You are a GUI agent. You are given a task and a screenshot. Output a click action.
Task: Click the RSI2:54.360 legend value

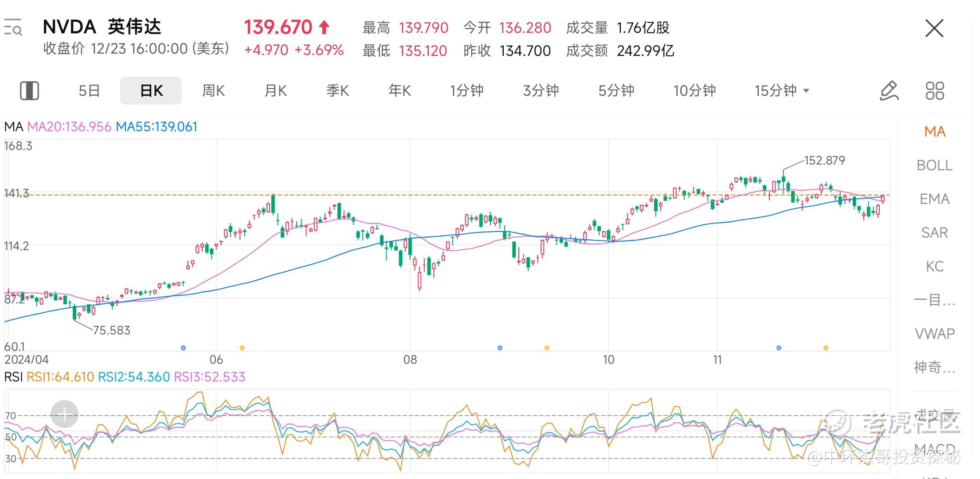pos(134,377)
